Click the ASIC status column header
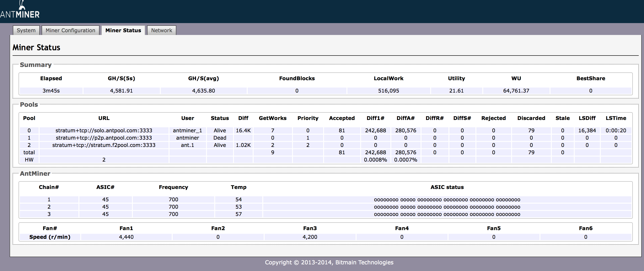 click(x=447, y=187)
